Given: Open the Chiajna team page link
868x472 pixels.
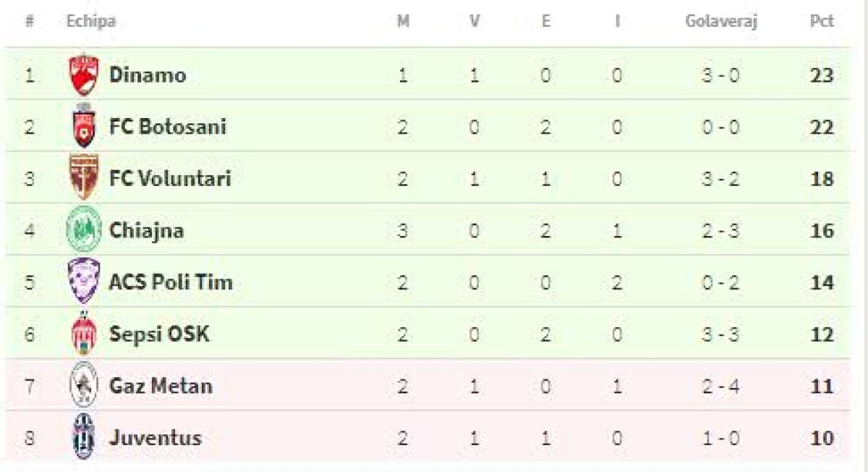Looking at the screenshot, I should (x=147, y=230).
